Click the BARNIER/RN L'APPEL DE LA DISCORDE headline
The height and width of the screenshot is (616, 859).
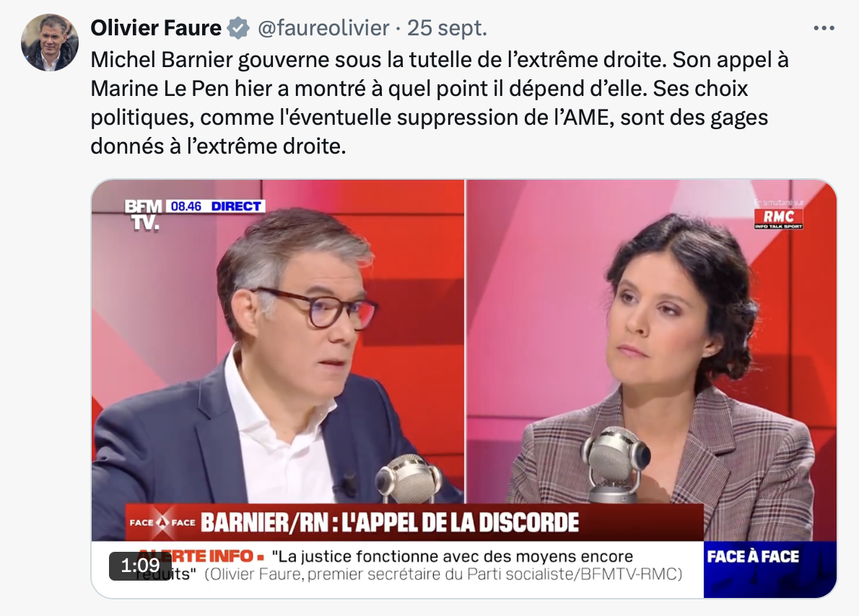point(390,522)
